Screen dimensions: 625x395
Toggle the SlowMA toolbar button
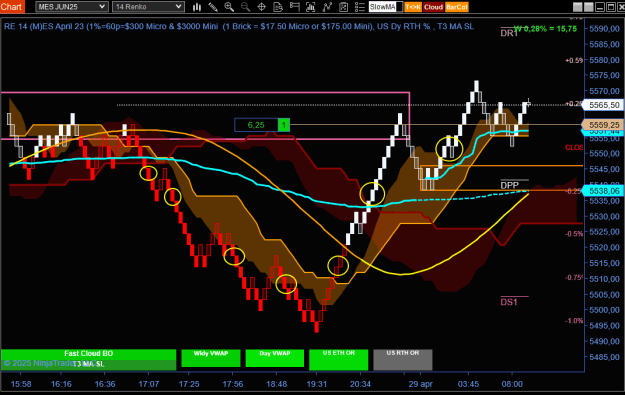(x=385, y=7)
